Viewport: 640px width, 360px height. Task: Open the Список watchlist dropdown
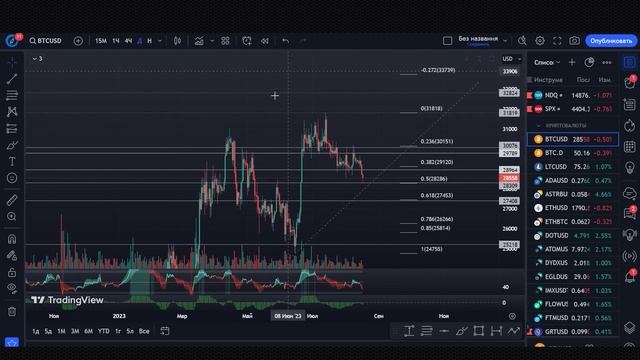point(547,62)
